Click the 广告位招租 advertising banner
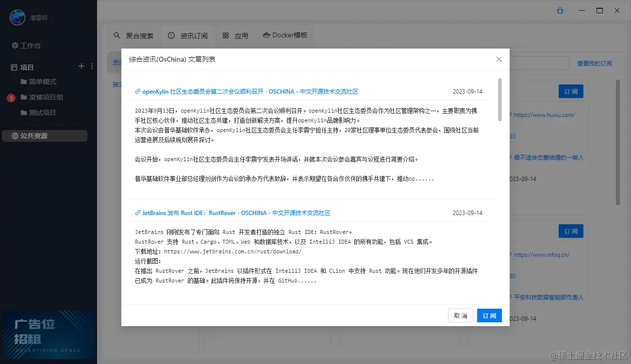 click(49, 335)
